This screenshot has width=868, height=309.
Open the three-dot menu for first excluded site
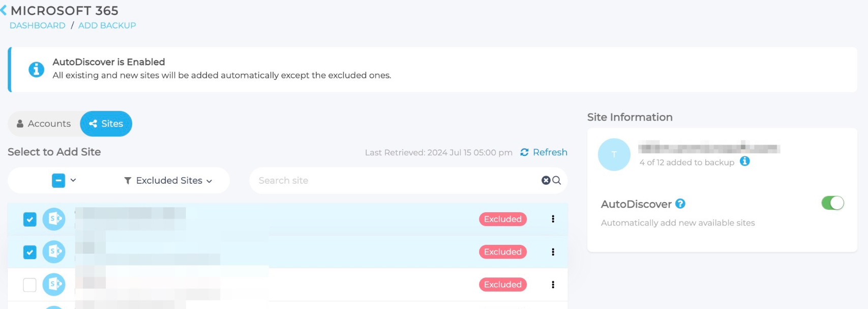tap(553, 219)
